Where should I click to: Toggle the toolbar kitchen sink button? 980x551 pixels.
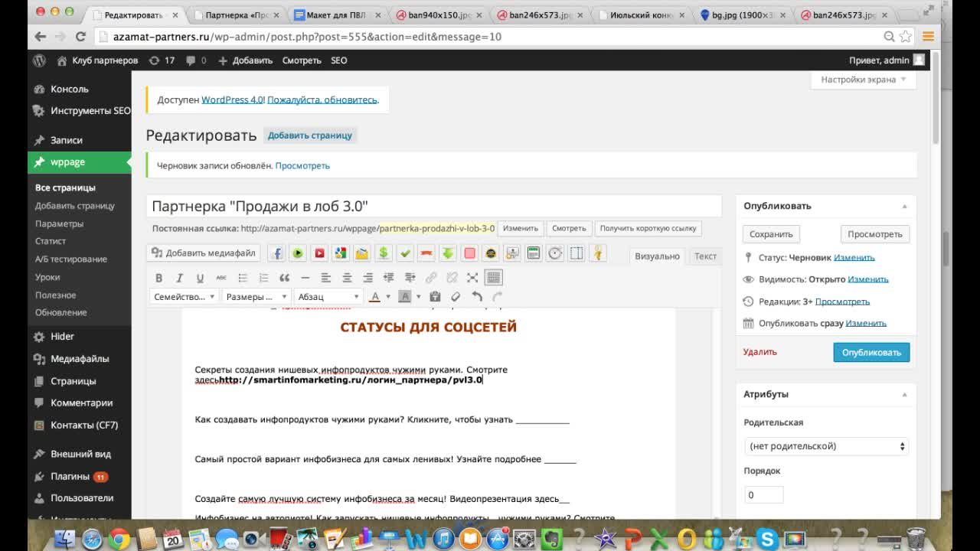point(494,278)
